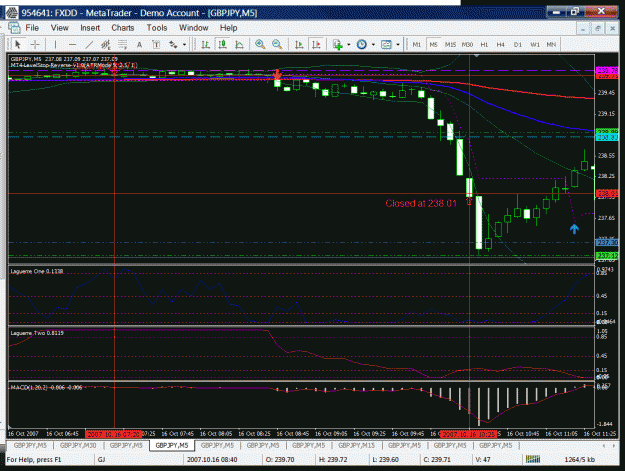Click the red sell arrow on chart
The image size is (625, 471).
[x=277, y=75]
